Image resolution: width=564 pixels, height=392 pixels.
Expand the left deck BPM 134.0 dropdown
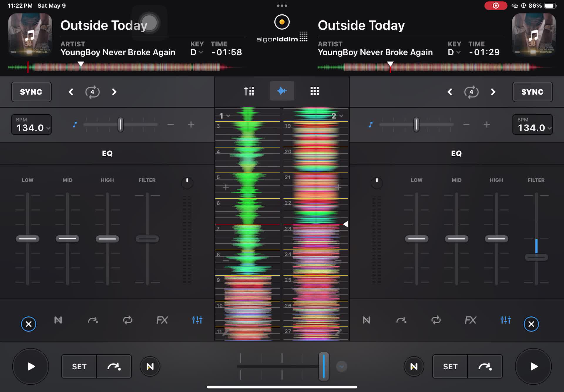click(31, 125)
